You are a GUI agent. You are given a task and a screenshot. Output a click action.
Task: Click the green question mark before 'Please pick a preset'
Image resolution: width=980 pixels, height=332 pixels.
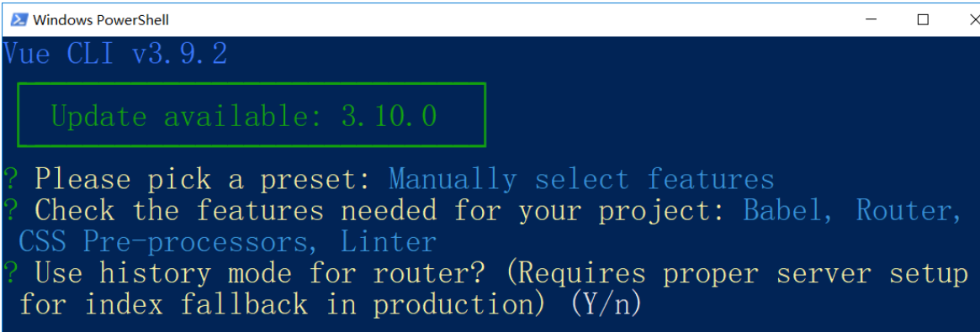(x=11, y=180)
